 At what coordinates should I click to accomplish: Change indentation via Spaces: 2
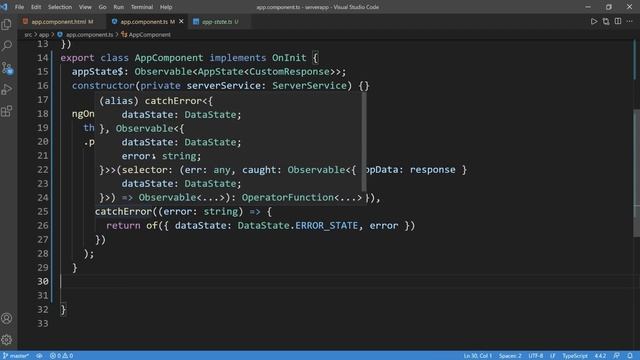(x=510, y=356)
